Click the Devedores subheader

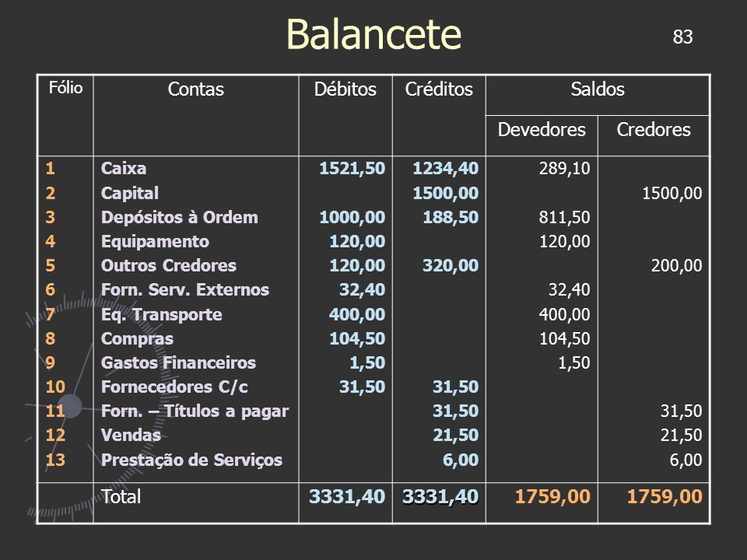click(x=542, y=130)
